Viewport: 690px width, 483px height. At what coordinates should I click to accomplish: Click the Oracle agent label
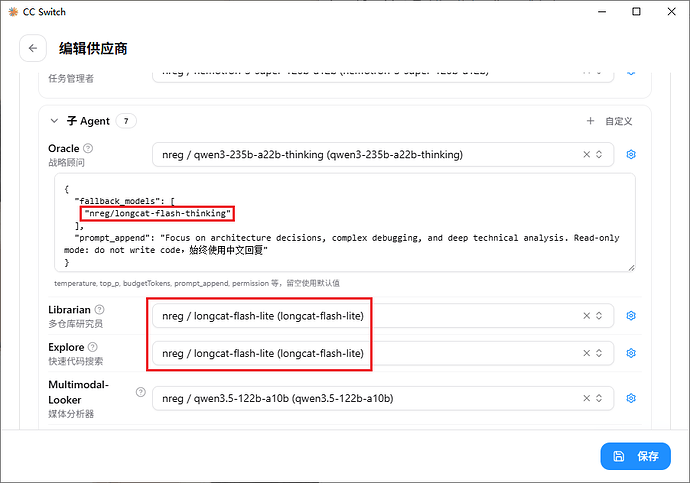(x=64, y=148)
